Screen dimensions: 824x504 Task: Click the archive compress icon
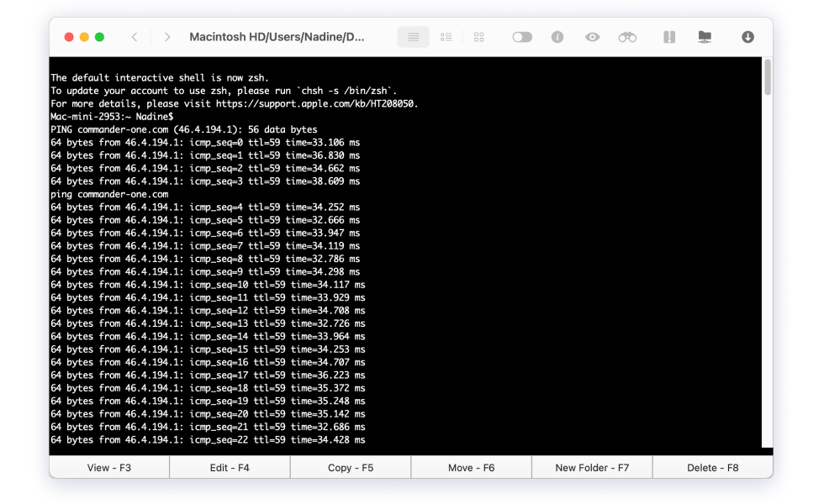[670, 37]
